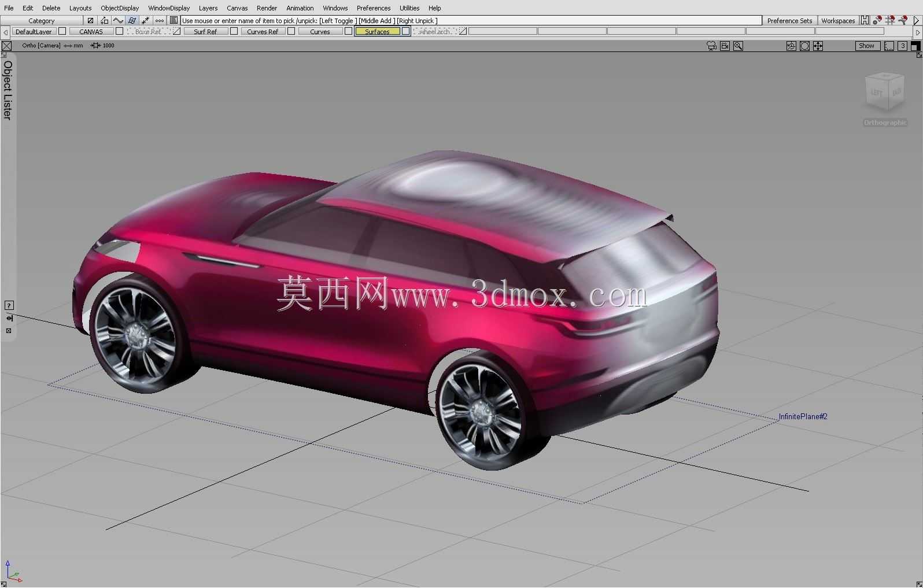
Task: Select the highlighted Surfaces layer button
Action: [x=377, y=31]
